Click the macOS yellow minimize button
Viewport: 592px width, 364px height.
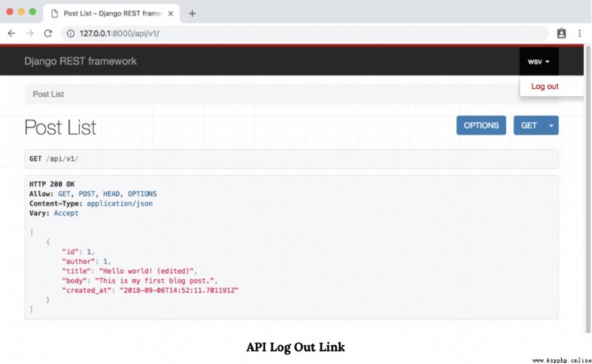click(x=21, y=12)
